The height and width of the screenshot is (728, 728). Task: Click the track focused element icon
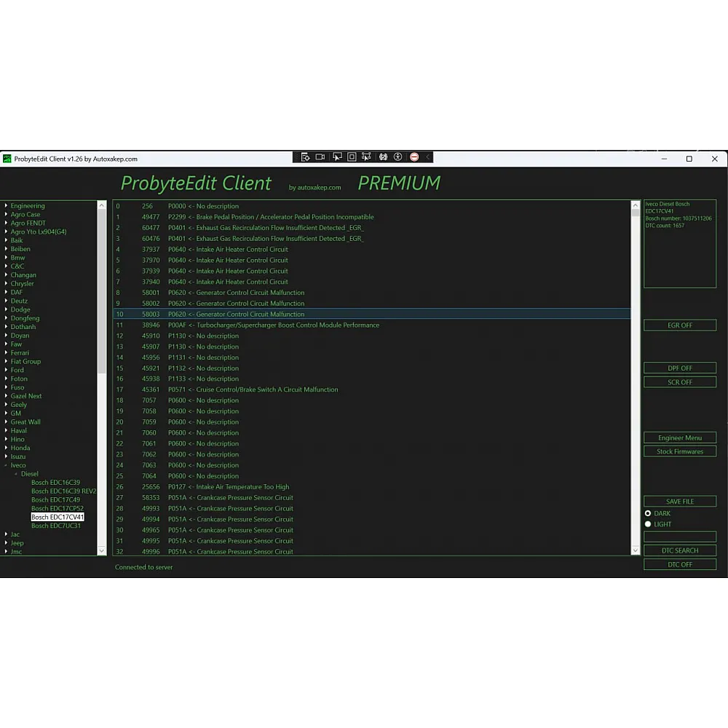point(366,157)
